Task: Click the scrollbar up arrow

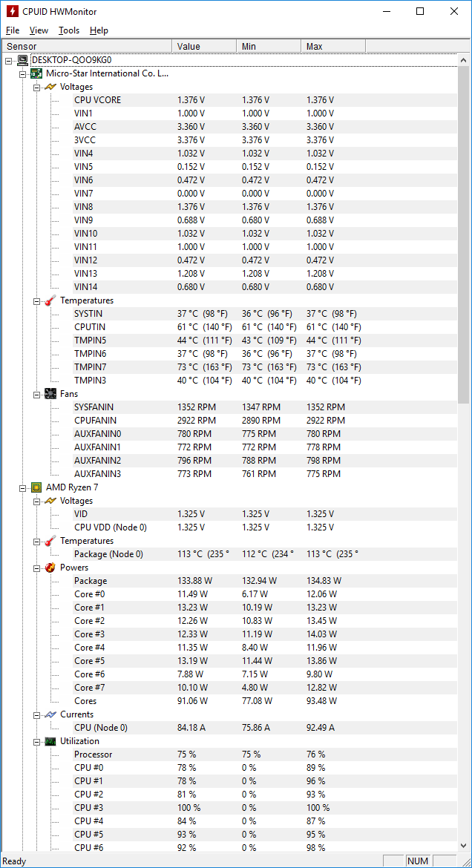Action: [464, 59]
